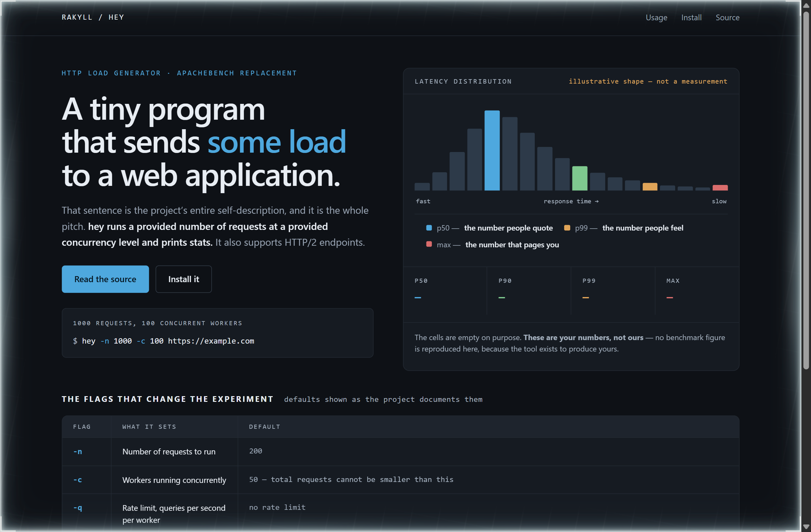Click the DEFAULT column header
Viewport: 811px width, 532px height.
point(488,427)
